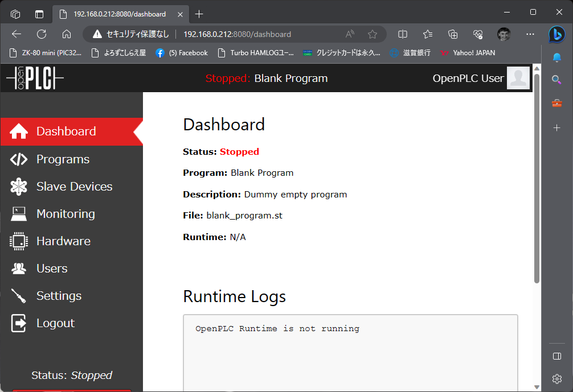Add a sidebar app with plus icon
Image resolution: width=573 pixels, height=392 pixels.
click(x=557, y=128)
